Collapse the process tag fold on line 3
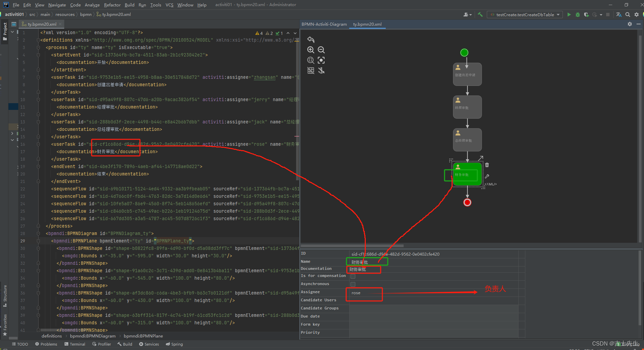The height and width of the screenshot is (350, 644). 38,47
